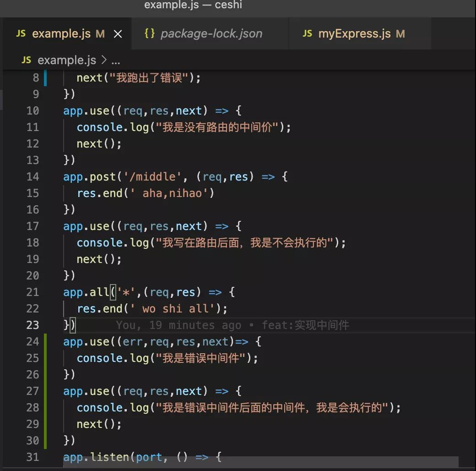This screenshot has width=476, height=471.
Task: Click line number 24 in gutter
Action: (33, 341)
